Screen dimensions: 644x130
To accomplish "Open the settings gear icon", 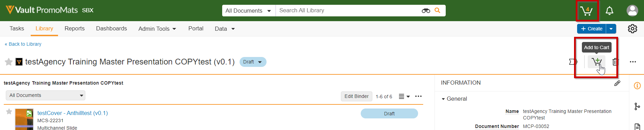I will pyautogui.click(x=632, y=29).
